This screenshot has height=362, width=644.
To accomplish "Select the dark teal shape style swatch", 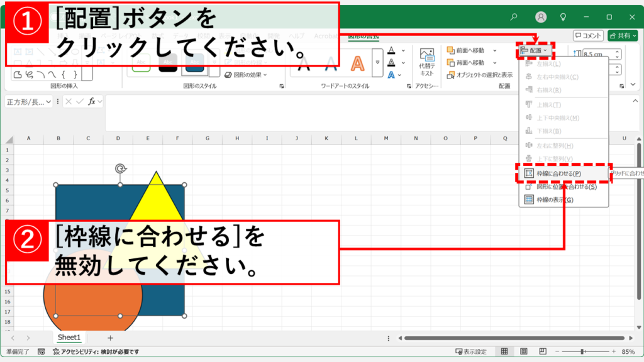I will (195, 63).
